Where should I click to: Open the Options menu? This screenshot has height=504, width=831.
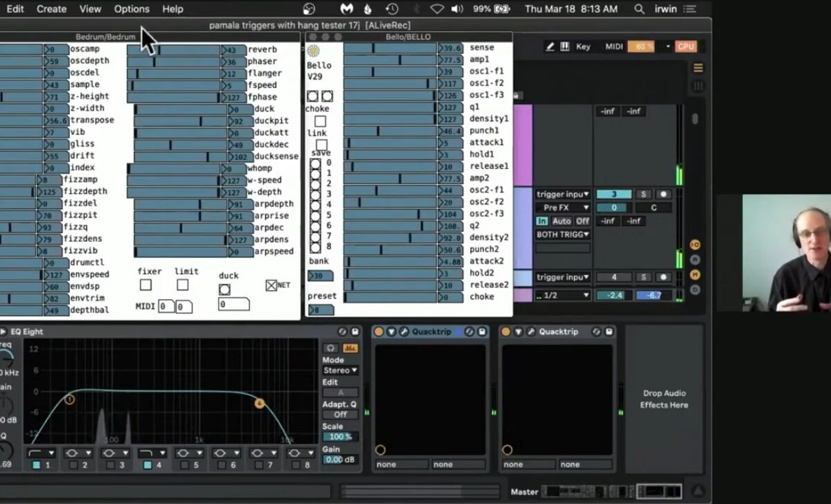132,9
